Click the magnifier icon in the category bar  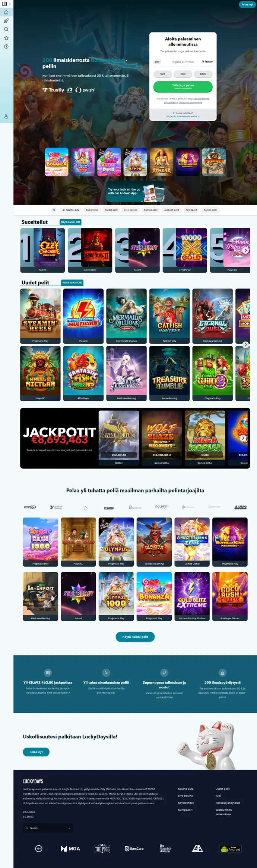coord(54,210)
